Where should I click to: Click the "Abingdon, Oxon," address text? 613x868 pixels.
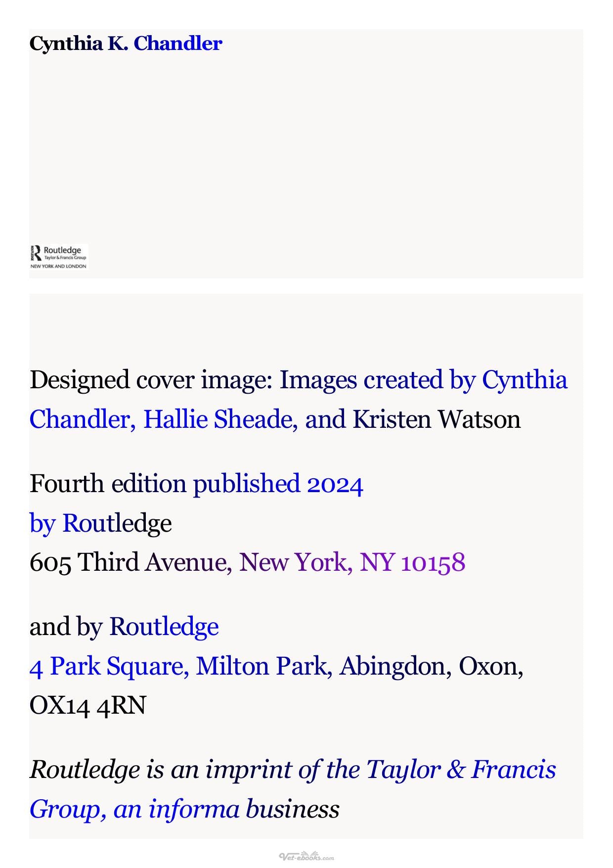(432, 666)
